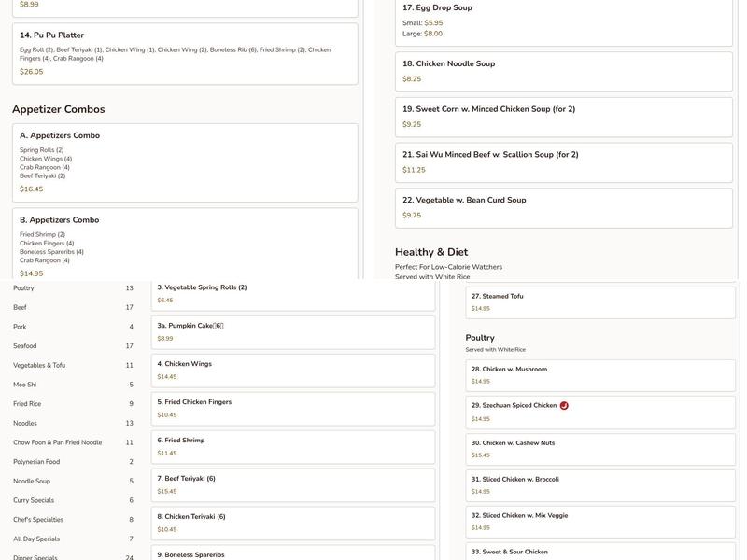Screen dimensions: 747x560
Task: Jump to the Vegetables & Tofu category
Action: click(x=39, y=366)
